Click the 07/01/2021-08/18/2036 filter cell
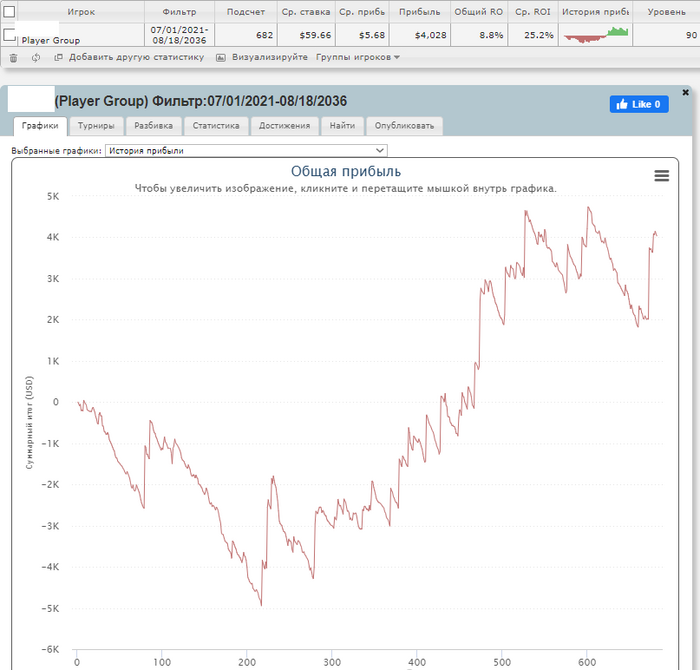 coord(179,35)
